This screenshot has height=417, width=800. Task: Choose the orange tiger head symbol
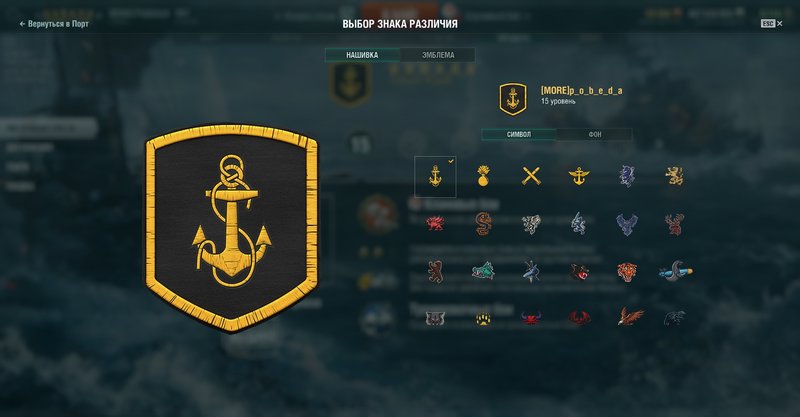[x=627, y=272]
